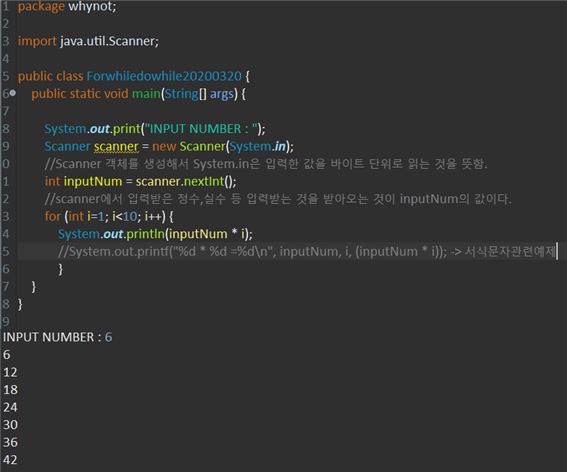Click the console line 'INPUT NUMBER : 6'
Viewport: 567px width, 472px height.
click(57, 337)
